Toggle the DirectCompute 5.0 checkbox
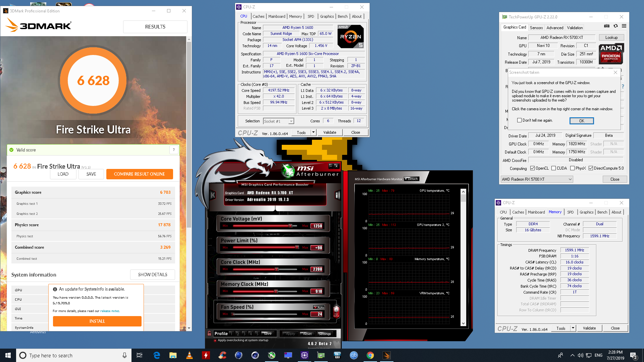The height and width of the screenshot is (362, 644). click(591, 168)
